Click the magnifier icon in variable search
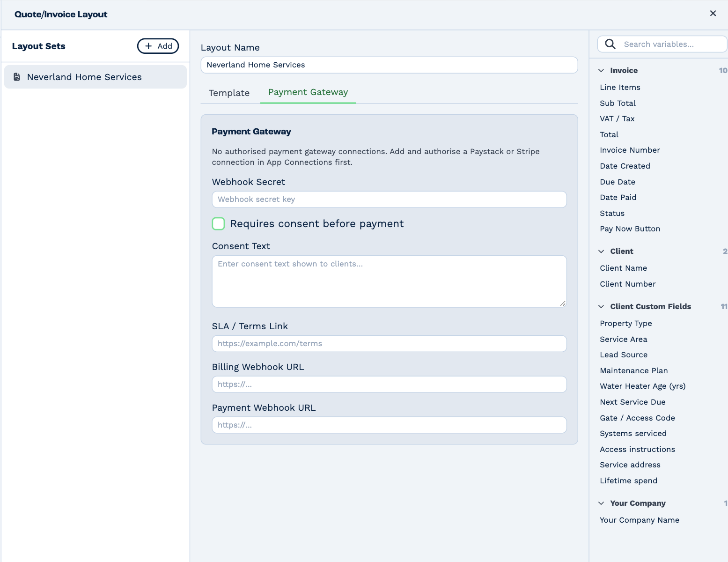Image resolution: width=728 pixels, height=562 pixels. coord(610,44)
